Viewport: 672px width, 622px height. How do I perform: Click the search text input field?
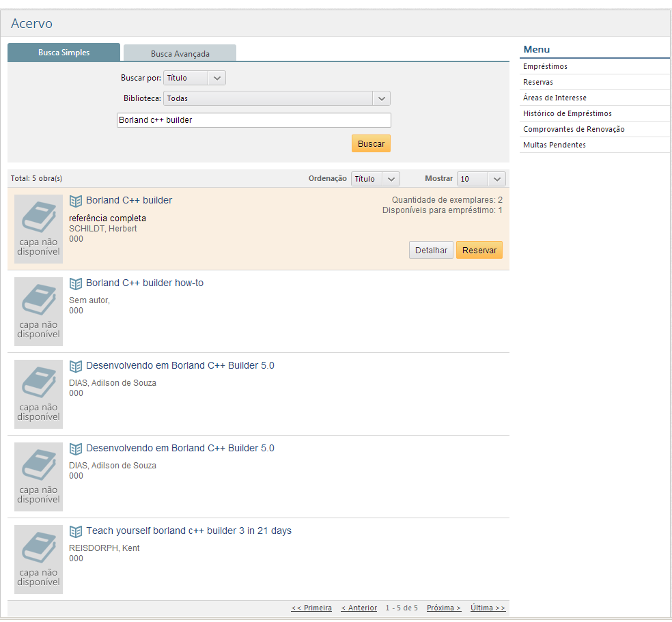tap(253, 120)
